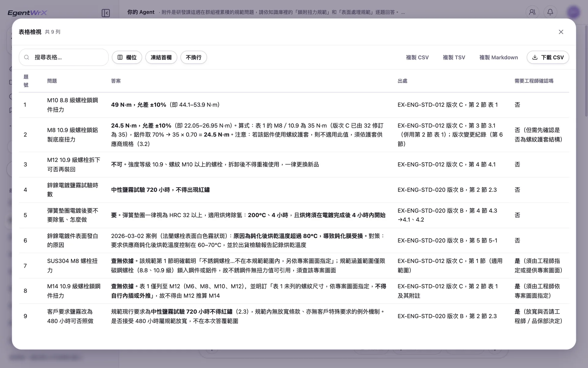Select cell '否（但需先確認是否為螺紋護套結構）'

point(539,135)
